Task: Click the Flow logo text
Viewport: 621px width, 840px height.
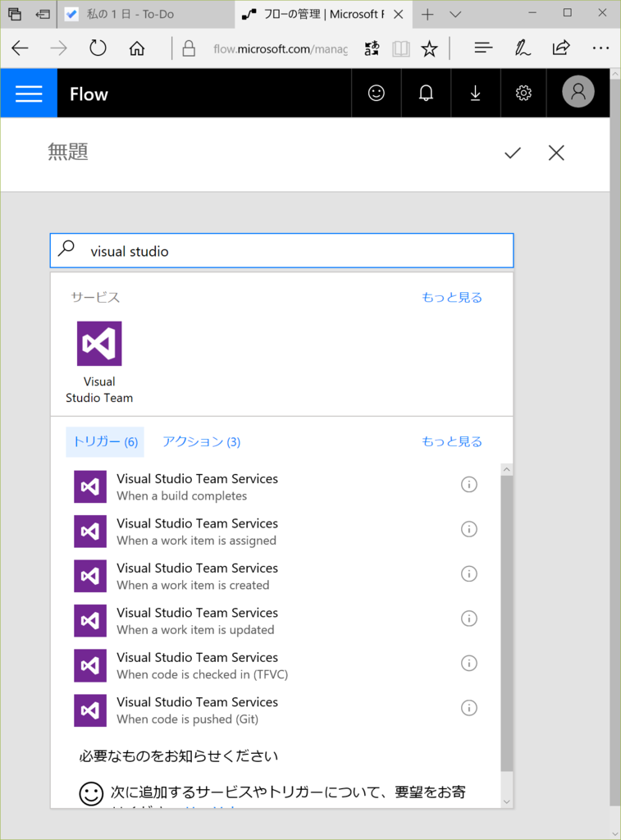Action: tap(89, 94)
